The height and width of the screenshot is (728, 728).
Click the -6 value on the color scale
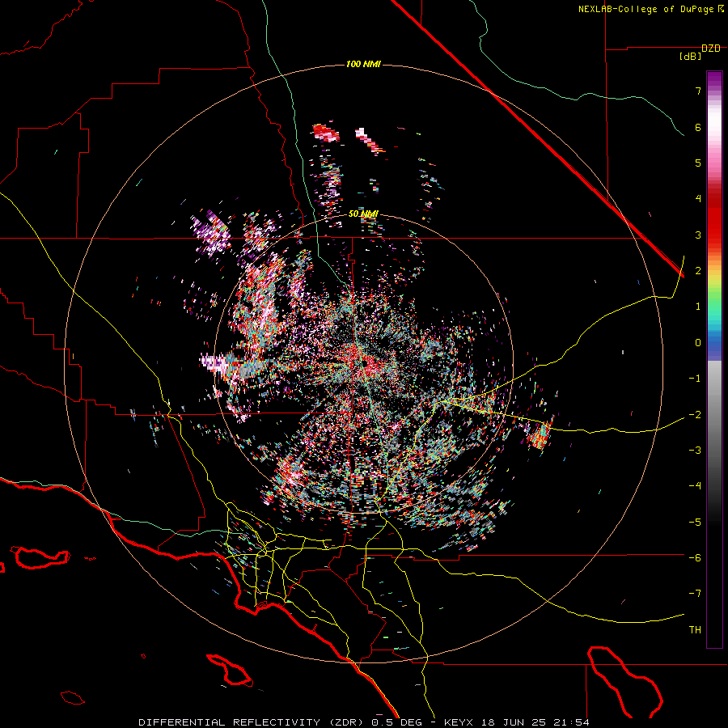[x=695, y=557]
